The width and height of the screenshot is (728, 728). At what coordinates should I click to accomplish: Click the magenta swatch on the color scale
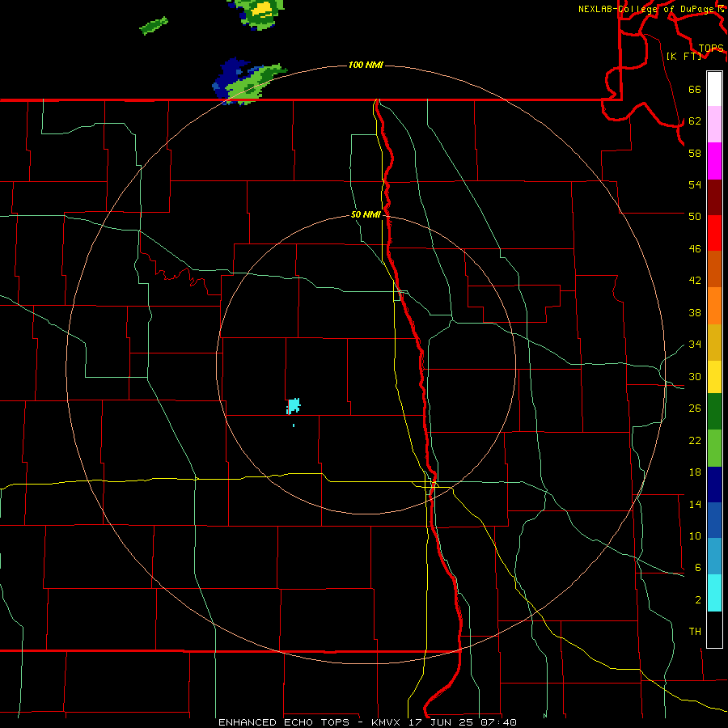point(714,161)
